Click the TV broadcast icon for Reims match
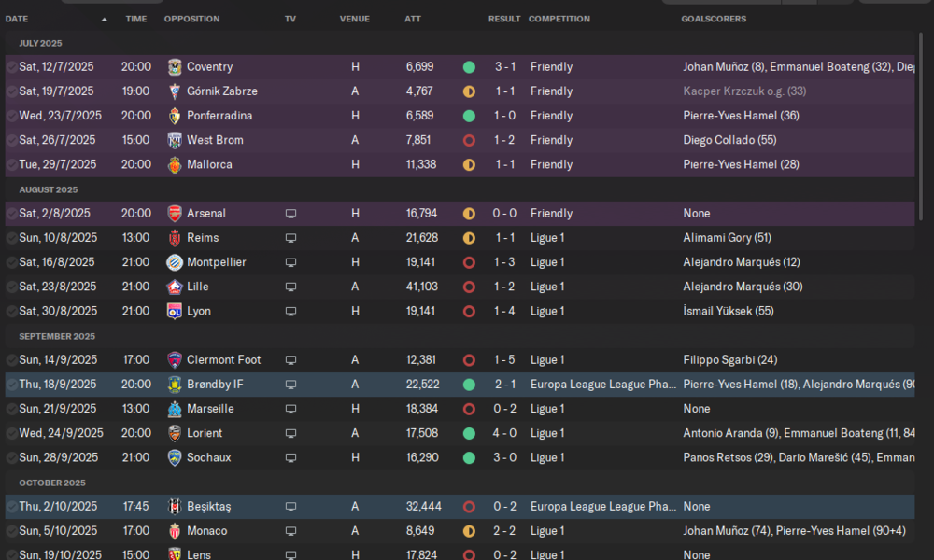The width and height of the screenshot is (934, 560). click(290, 238)
